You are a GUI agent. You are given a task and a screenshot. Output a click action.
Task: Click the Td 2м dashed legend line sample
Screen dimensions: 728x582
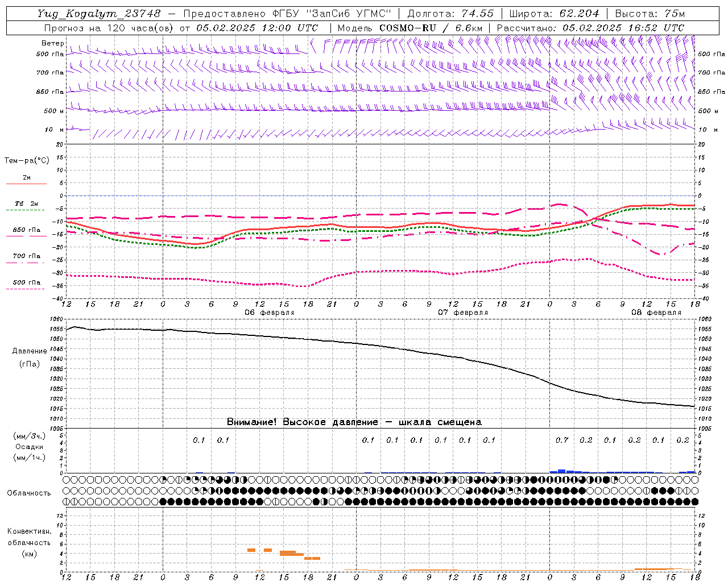(x=25, y=210)
